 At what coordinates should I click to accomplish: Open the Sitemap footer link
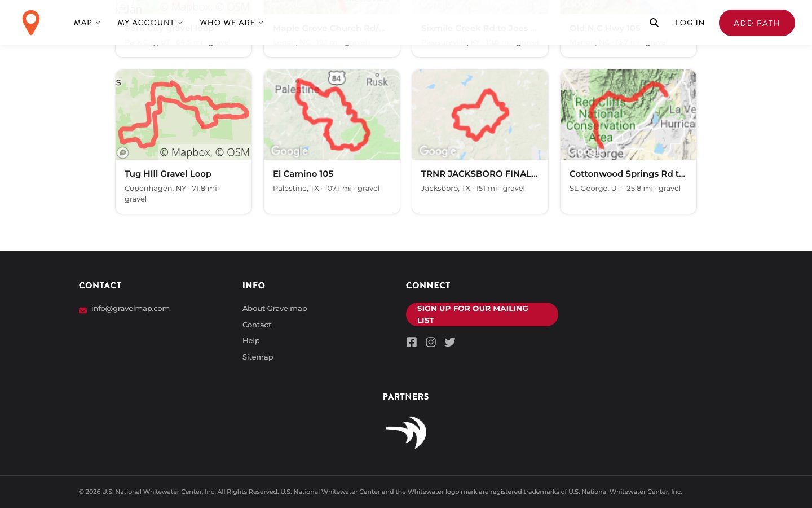258,357
